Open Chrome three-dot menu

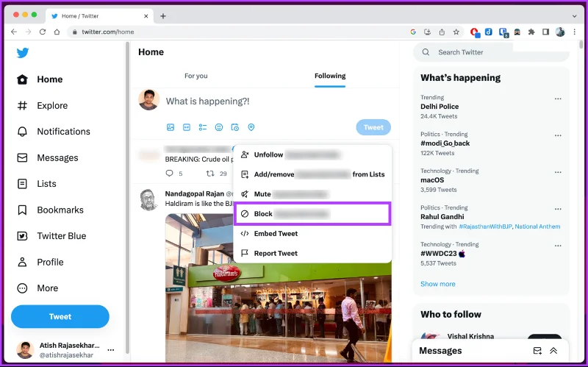pyautogui.click(x=575, y=32)
